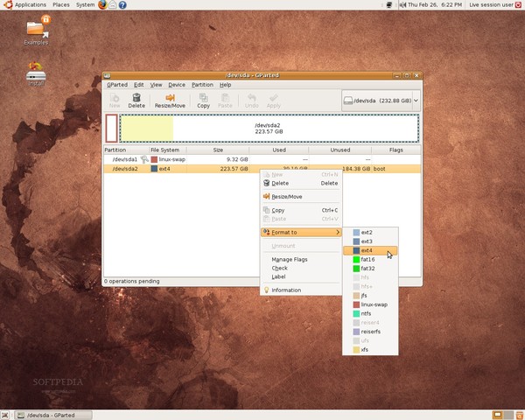Pick fat16 format option
Viewport: 525px width, 420px height.
pos(370,259)
